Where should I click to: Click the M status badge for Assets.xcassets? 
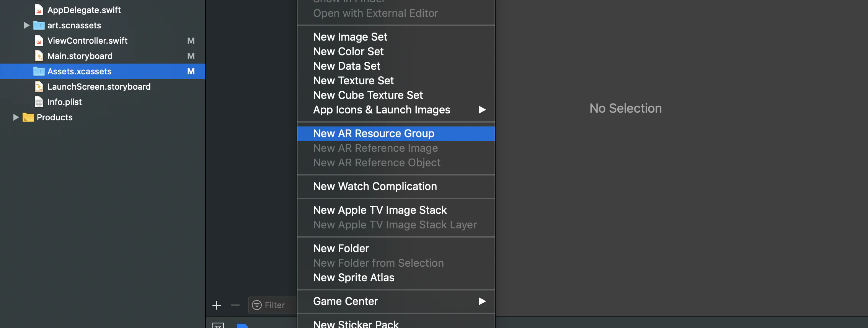(x=191, y=71)
